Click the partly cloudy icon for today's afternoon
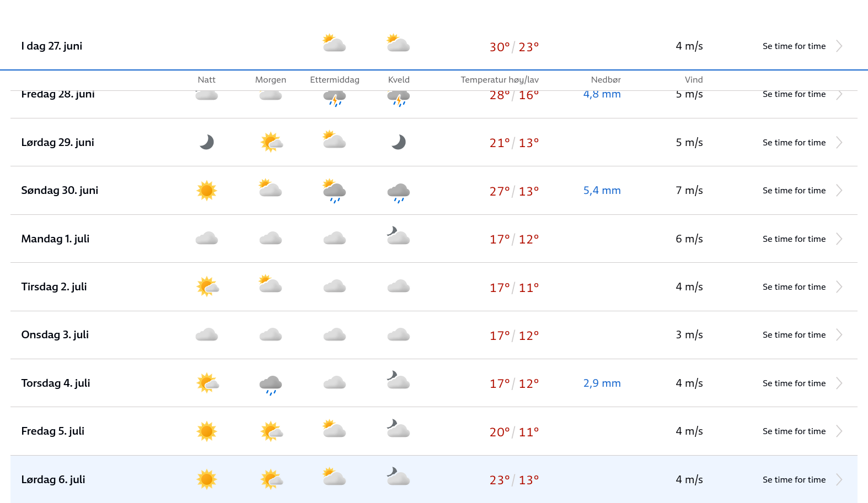This screenshot has height=503, width=868. click(335, 44)
